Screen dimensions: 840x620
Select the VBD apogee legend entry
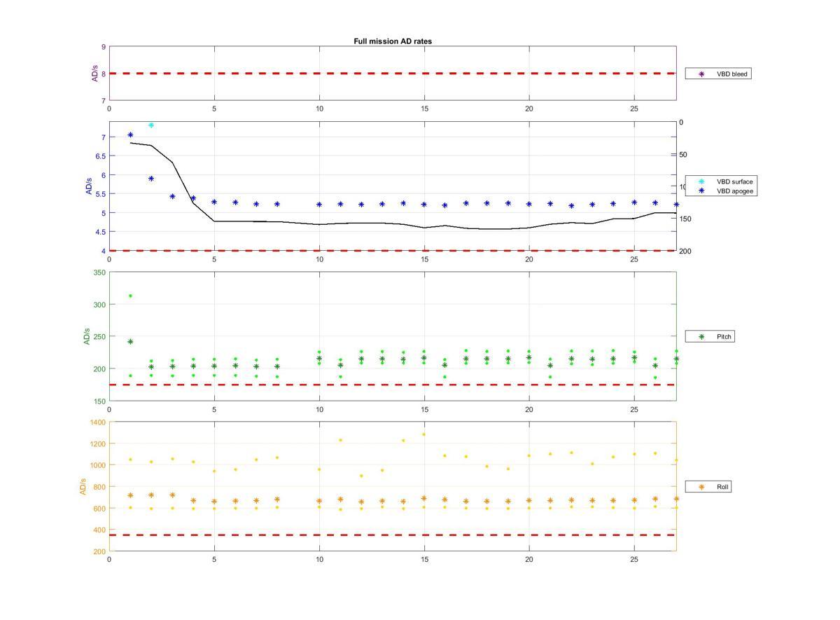pyautogui.click(x=722, y=191)
